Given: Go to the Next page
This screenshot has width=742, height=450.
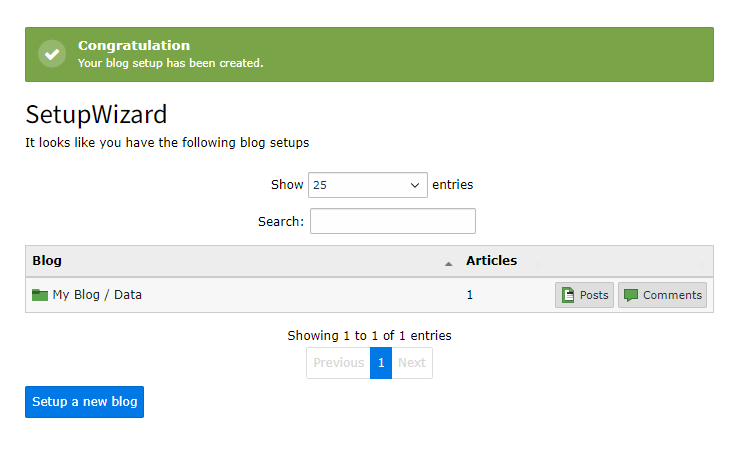Looking at the screenshot, I should [x=412, y=363].
